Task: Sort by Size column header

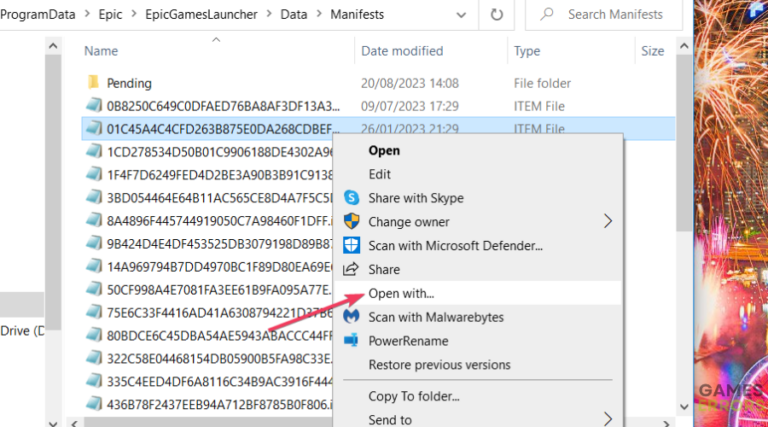Action: (655, 51)
